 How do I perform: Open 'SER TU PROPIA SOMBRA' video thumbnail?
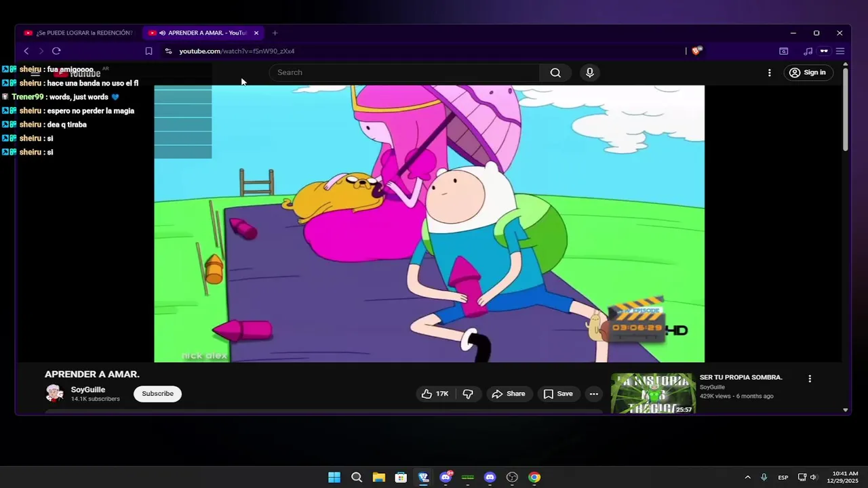[x=653, y=394]
